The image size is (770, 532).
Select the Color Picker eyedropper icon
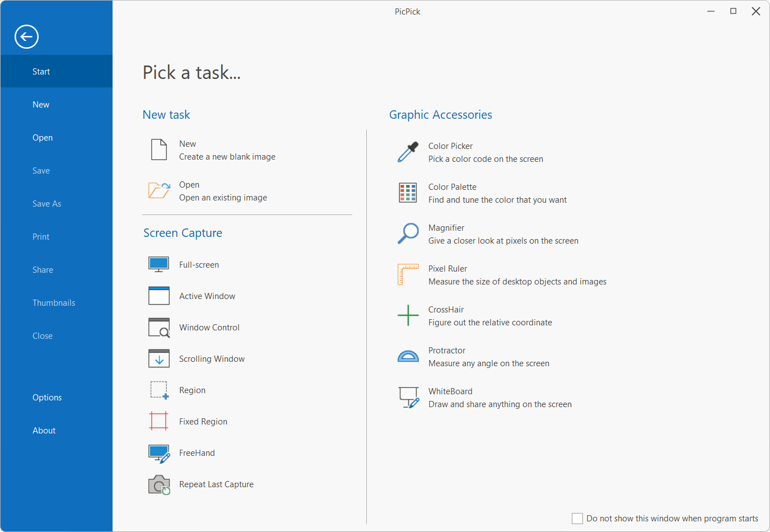tap(408, 152)
